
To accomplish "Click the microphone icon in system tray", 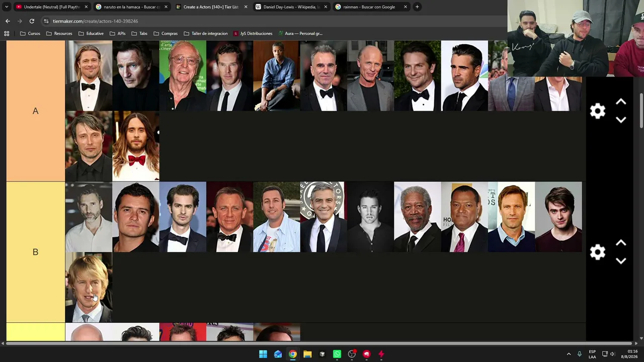I will [579, 354].
